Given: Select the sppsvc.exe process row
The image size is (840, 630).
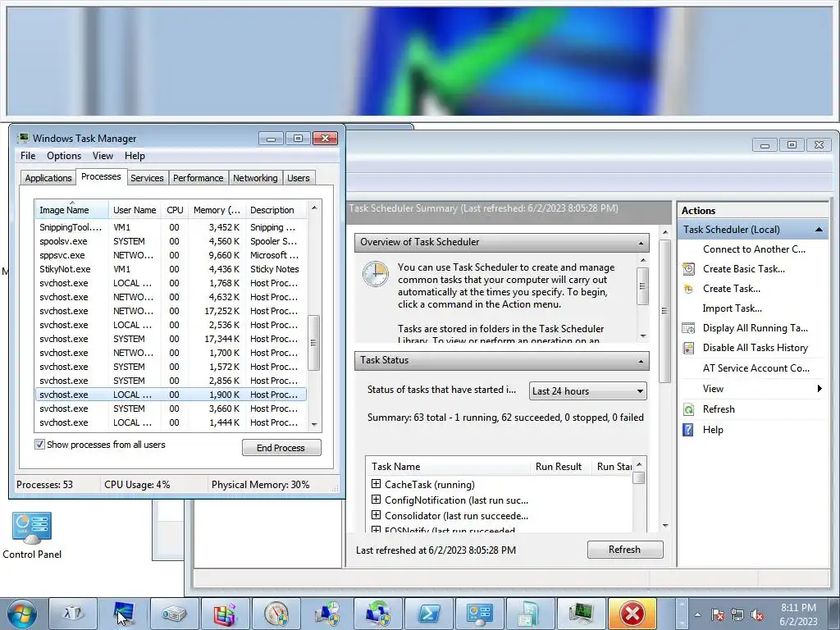Looking at the screenshot, I should tap(171, 255).
